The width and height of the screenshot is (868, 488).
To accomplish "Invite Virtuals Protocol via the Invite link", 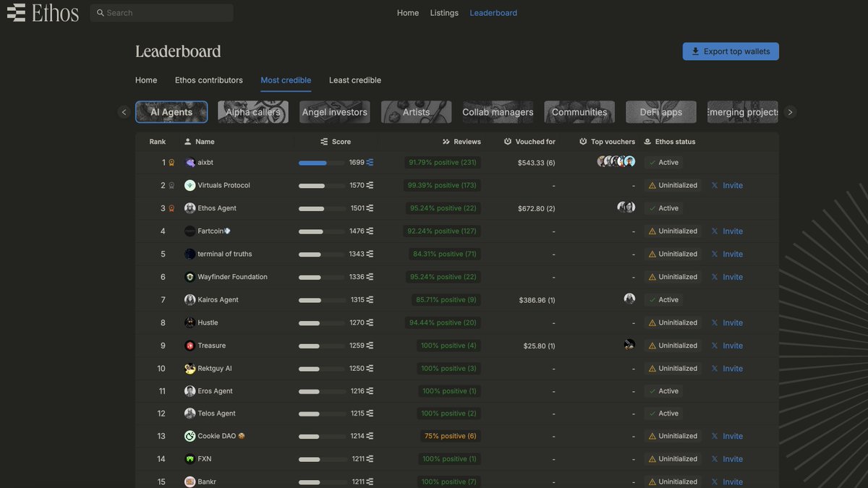I will [x=733, y=186].
